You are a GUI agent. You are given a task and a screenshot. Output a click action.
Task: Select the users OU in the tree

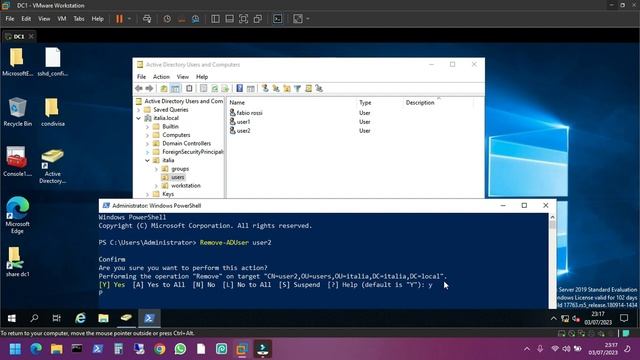click(178, 177)
